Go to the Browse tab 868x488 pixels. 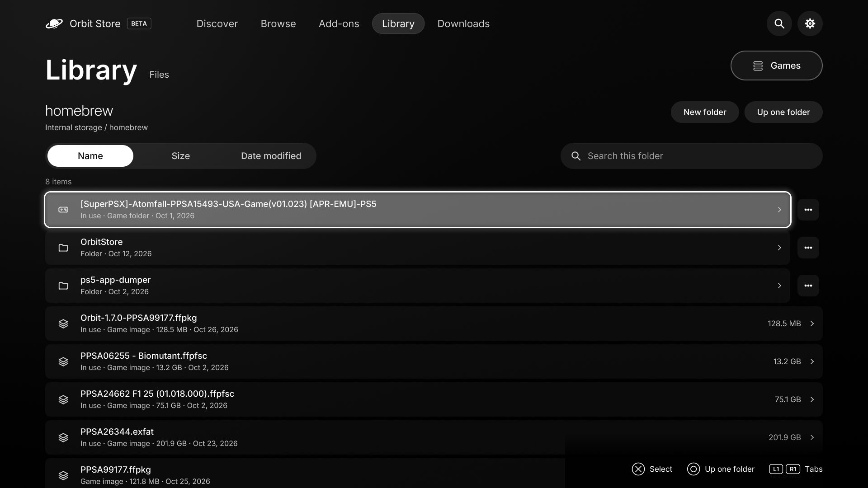tap(278, 23)
